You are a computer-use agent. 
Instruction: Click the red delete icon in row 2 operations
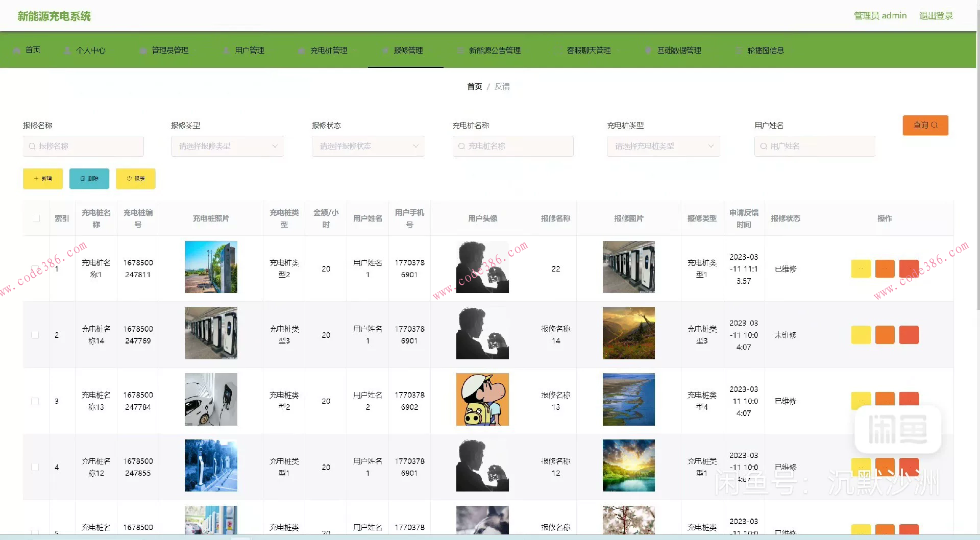910,335
